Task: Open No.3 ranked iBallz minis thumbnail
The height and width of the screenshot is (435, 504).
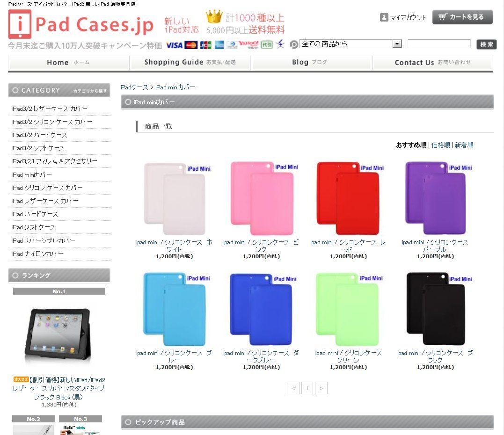Action: pos(80,430)
